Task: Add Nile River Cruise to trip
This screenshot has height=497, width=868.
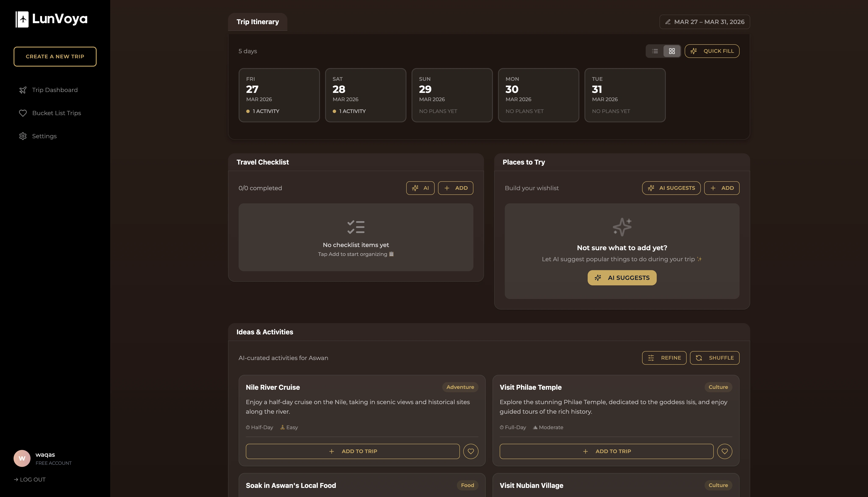Action: click(352, 451)
